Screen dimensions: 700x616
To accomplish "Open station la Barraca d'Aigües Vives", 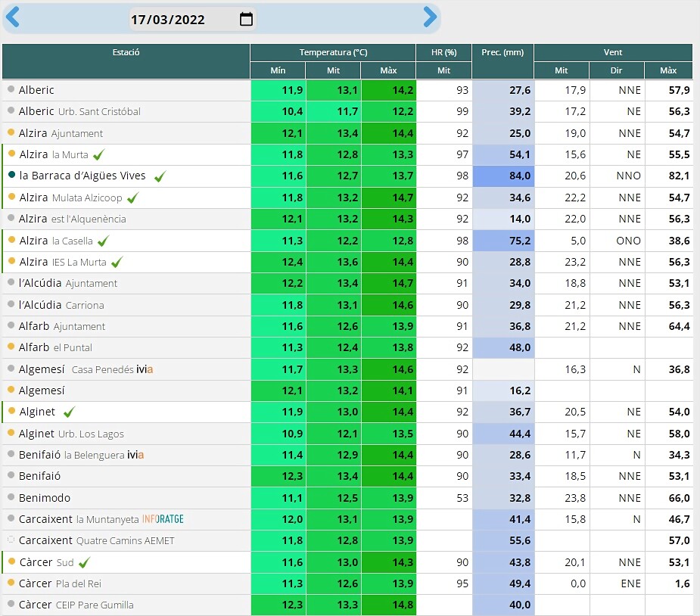I will coord(82,176).
